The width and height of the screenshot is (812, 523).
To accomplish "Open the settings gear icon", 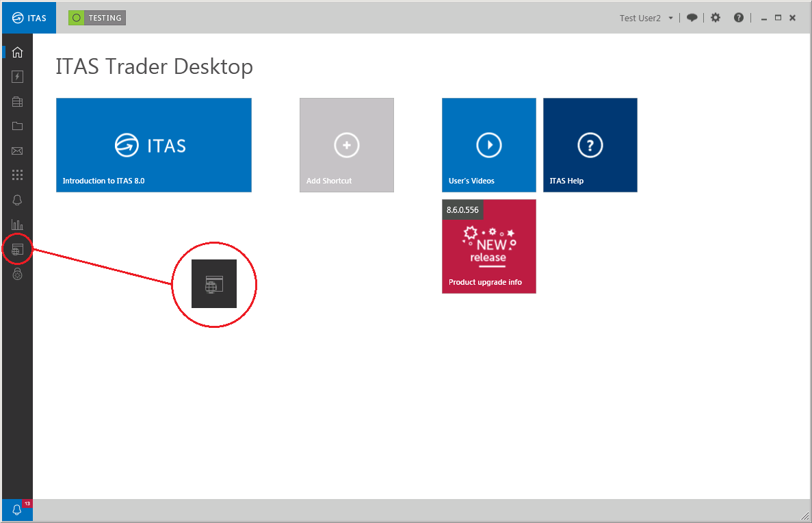I will point(715,18).
